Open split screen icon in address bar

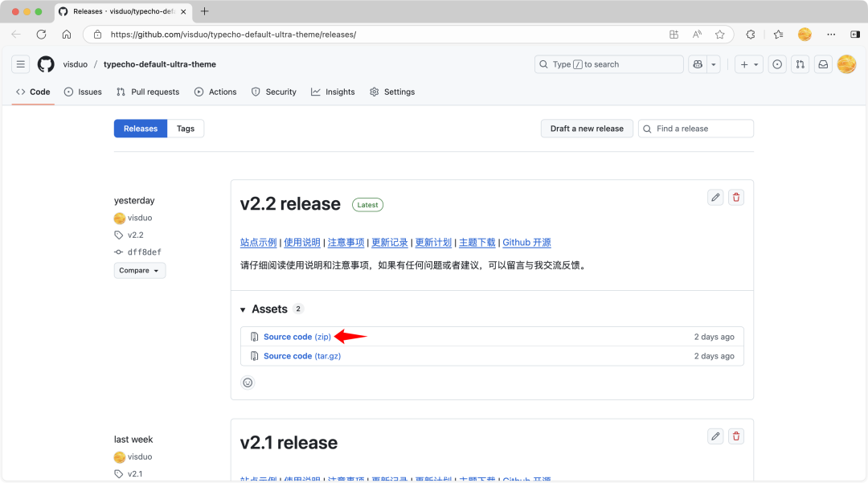(x=674, y=35)
